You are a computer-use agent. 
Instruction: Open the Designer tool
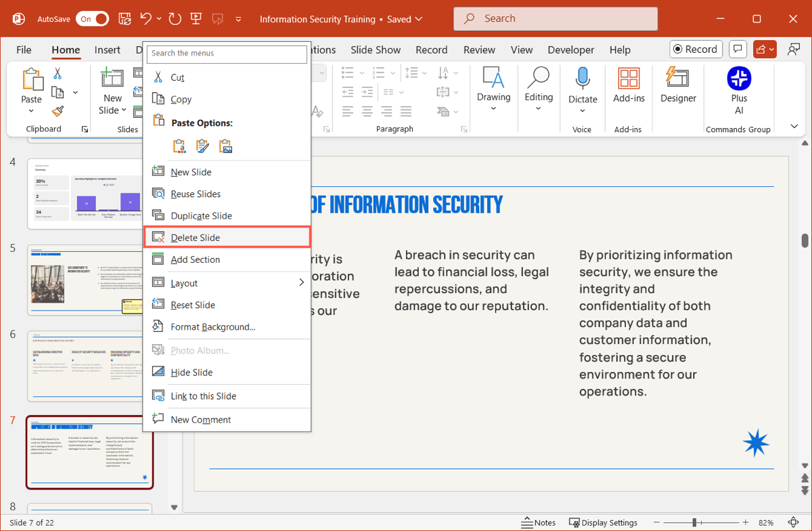click(678, 85)
